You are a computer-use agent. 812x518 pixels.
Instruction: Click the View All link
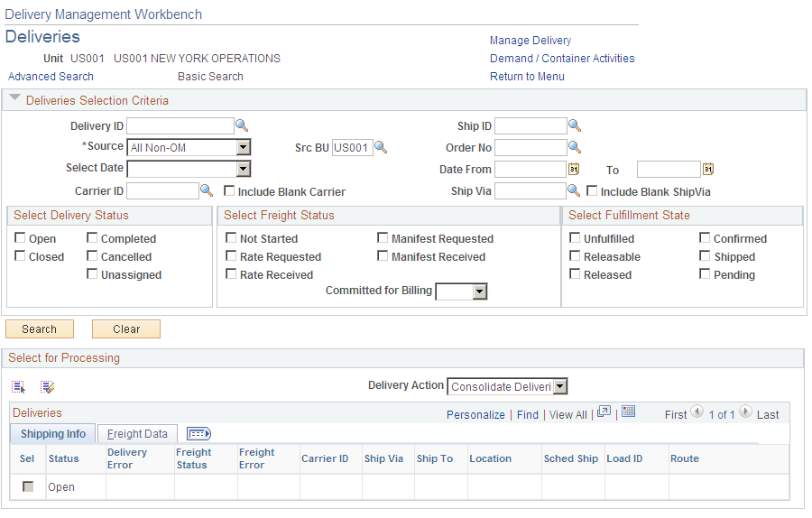[568, 415]
